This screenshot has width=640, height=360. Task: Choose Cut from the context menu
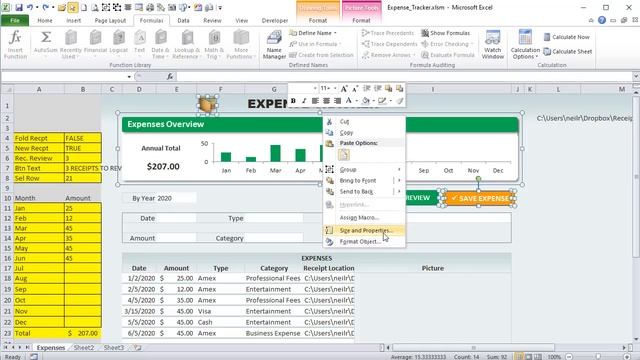(x=364, y=122)
